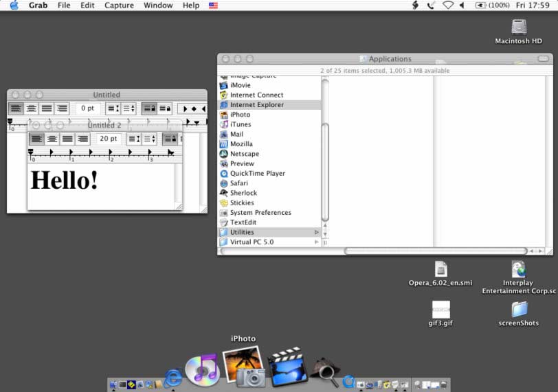Select the gif3.gif file on desktop
The height and width of the screenshot is (392, 558).
click(440, 310)
